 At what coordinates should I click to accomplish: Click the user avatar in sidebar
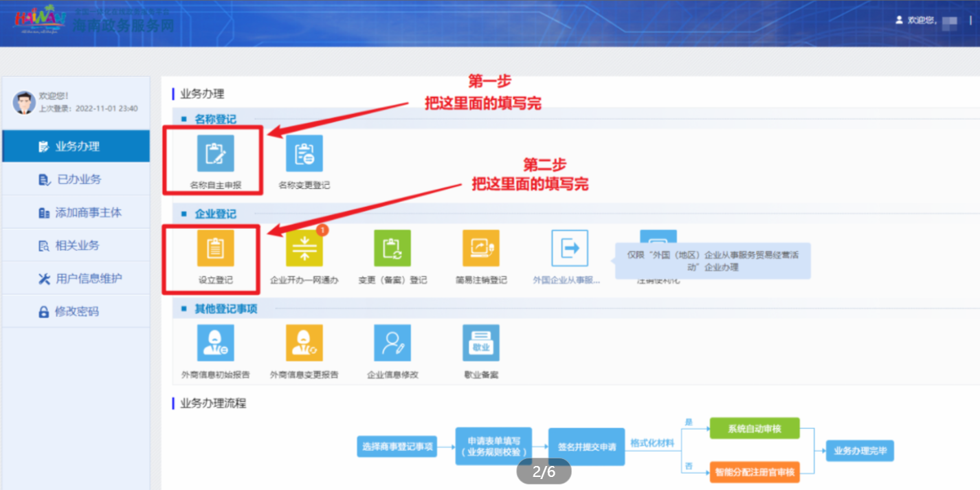pos(24,102)
